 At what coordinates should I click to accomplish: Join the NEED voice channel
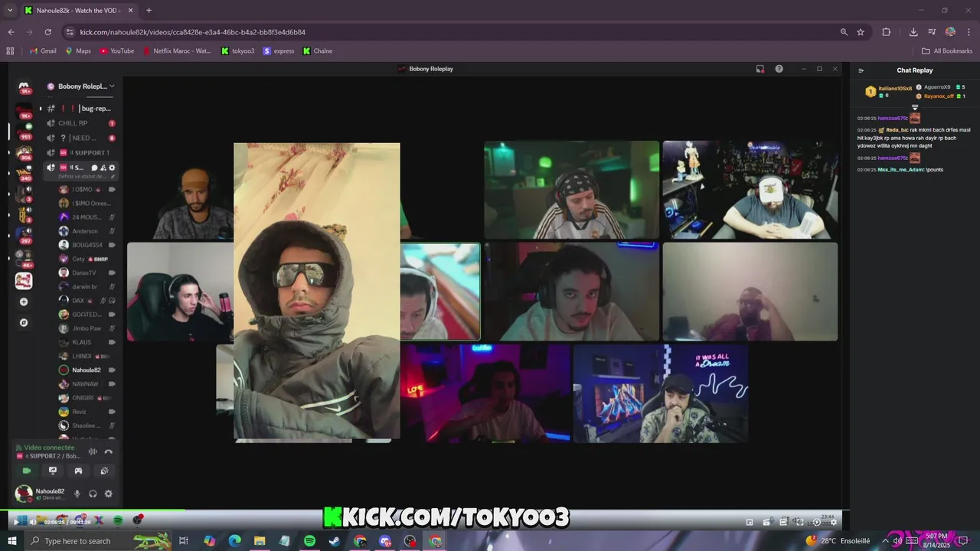tap(80, 138)
